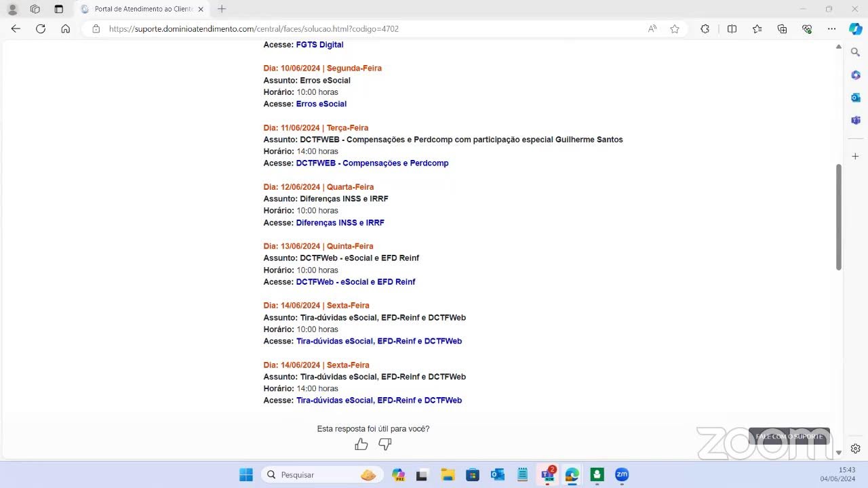The height and width of the screenshot is (488, 868).
Task: Open the Outlook sidebar app
Action: pos(856,98)
